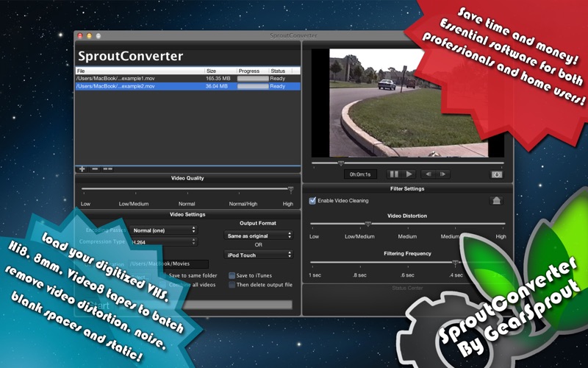This screenshot has width=588, height=368.
Task: Click the download arrow icon below preview
Action: coord(497,174)
